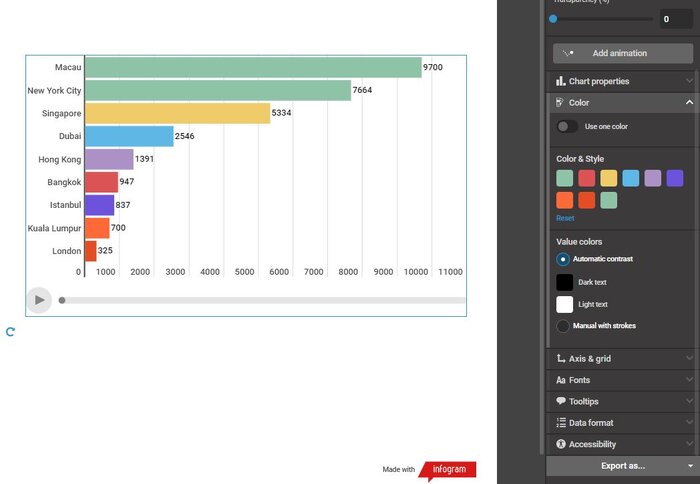Toggle the Use one color switch
This screenshot has height=484, width=700.
[567, 126]
